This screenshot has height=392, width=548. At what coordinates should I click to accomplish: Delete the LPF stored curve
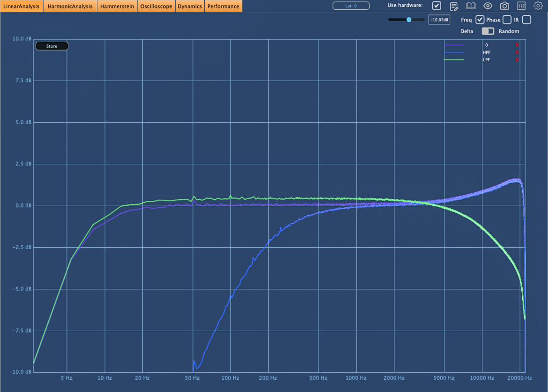(517, 60)
